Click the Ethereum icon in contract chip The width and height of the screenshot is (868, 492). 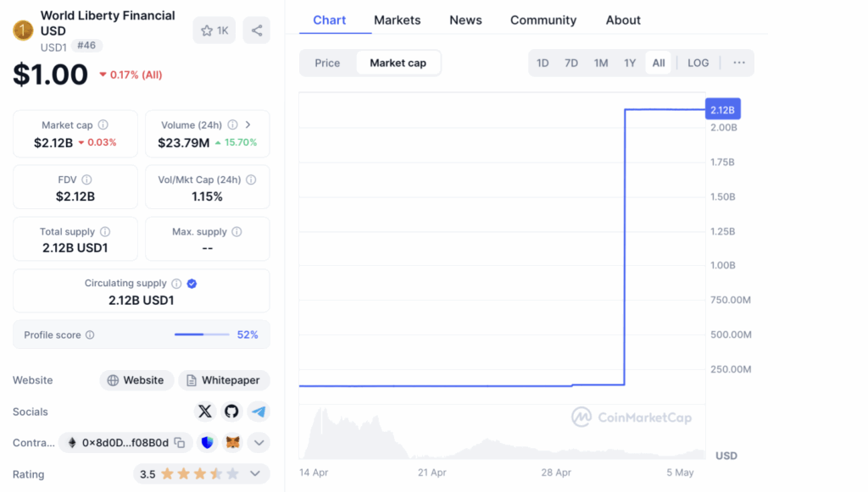(x=72, y=443)
